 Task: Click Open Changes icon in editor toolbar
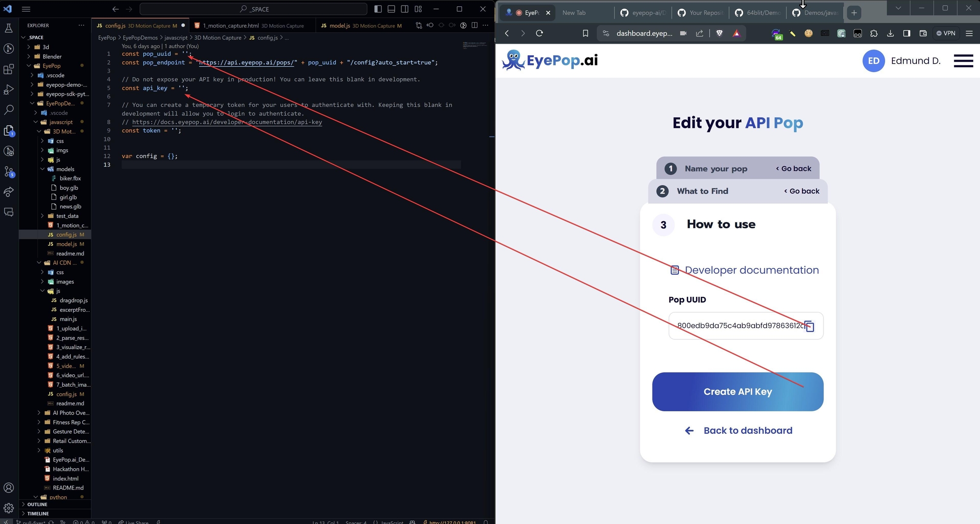[x=419, y=26]
